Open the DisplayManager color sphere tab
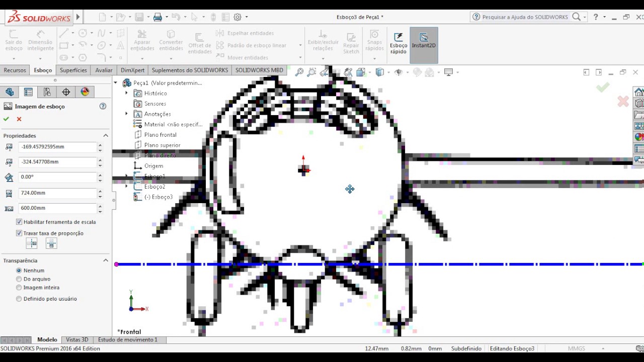Screen dimensions: 644x362 click(85, 92)
